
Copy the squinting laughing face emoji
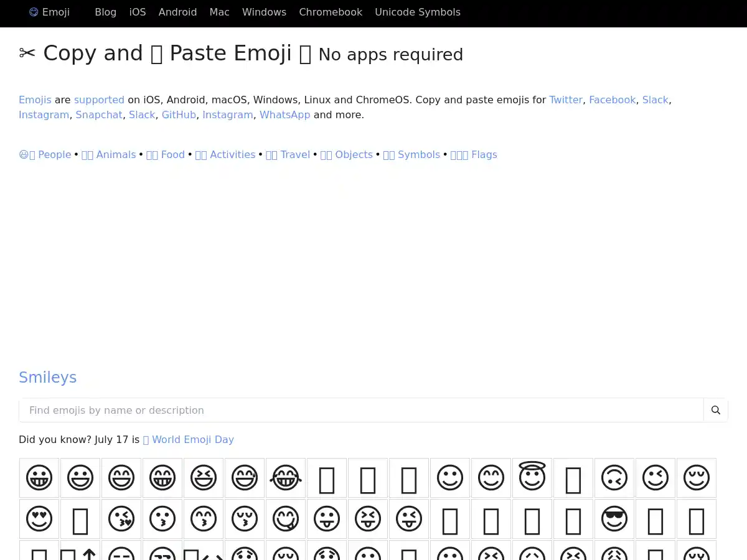pos(204,478)
